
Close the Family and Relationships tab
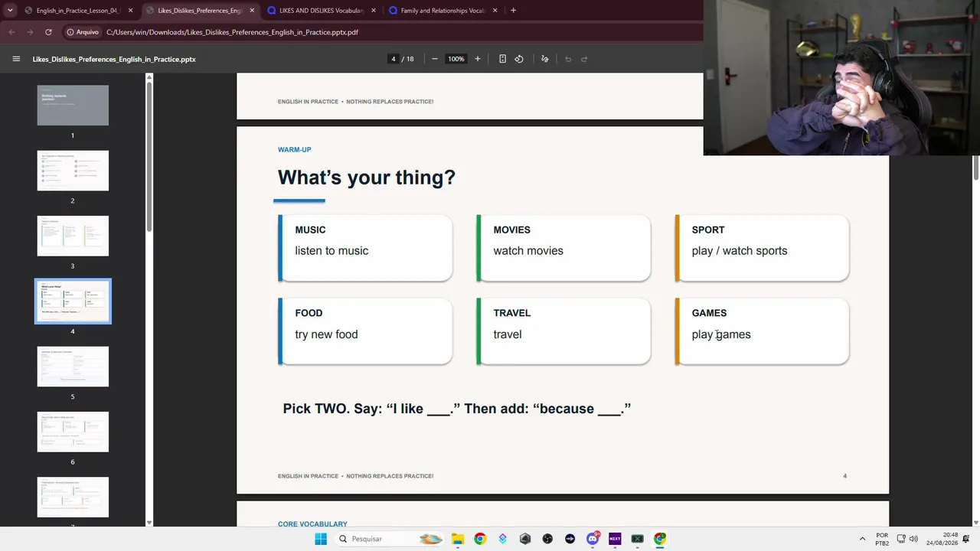click(x=495, y=11)
